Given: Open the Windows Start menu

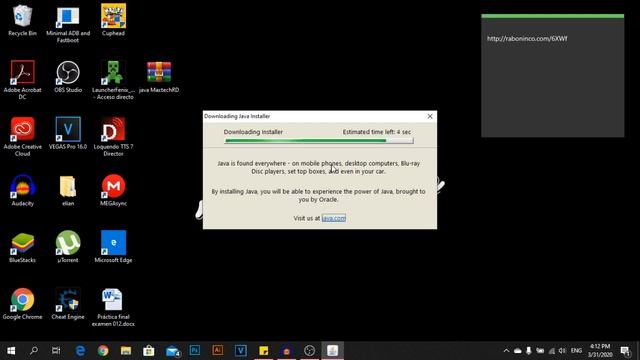Looking at the screenshot, I should click(11, 350).
